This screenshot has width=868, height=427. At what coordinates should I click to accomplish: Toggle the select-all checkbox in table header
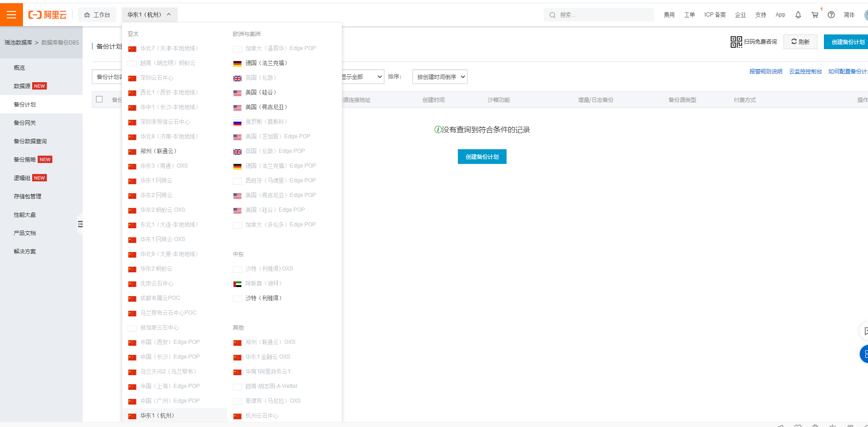point(99,99)
